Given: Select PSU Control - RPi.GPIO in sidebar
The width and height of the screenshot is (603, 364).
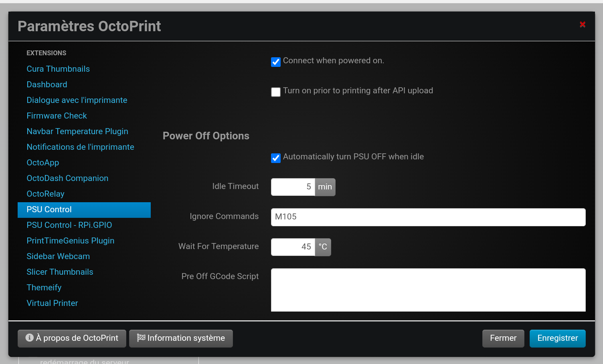Looking at the screenshot, I should point(69,225).
